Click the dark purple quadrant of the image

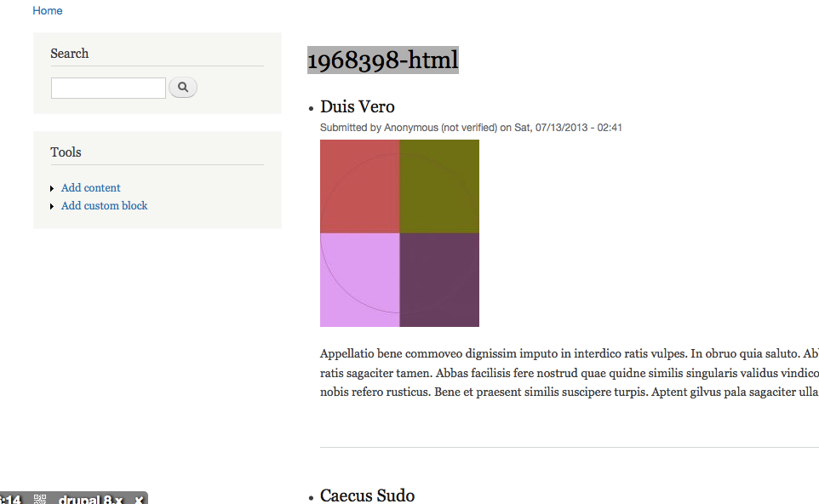tap(439, 280)
